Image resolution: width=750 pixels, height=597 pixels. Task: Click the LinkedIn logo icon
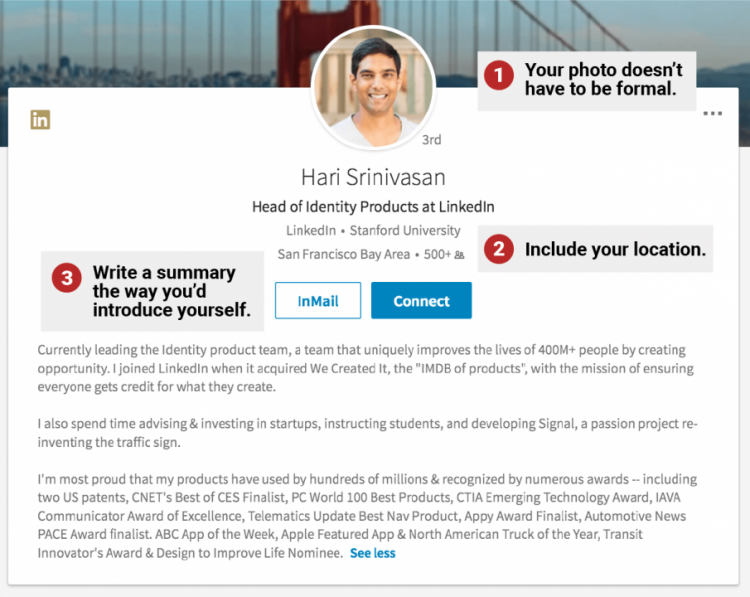point(40,120)
